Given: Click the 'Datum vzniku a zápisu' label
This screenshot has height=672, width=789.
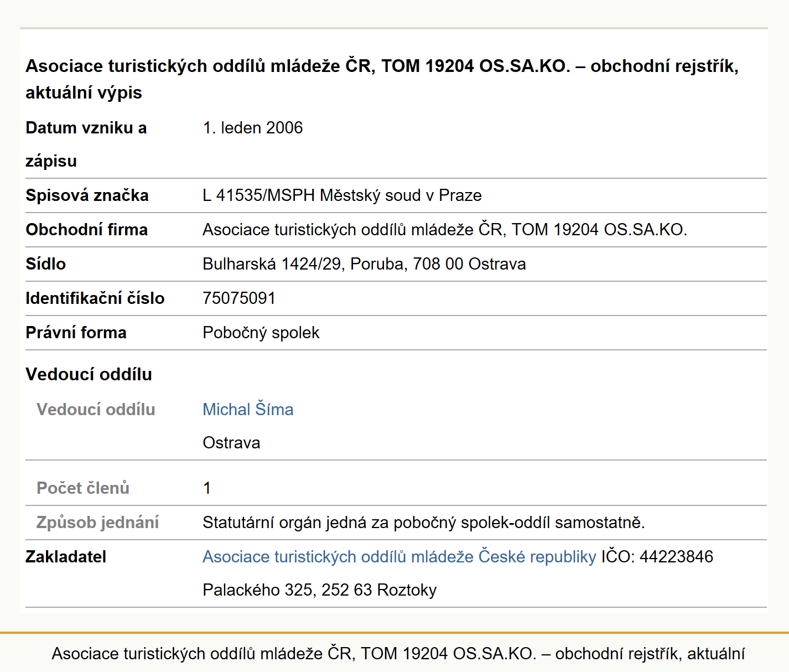Looking at the screenshot, I should [x=86, y=144].
